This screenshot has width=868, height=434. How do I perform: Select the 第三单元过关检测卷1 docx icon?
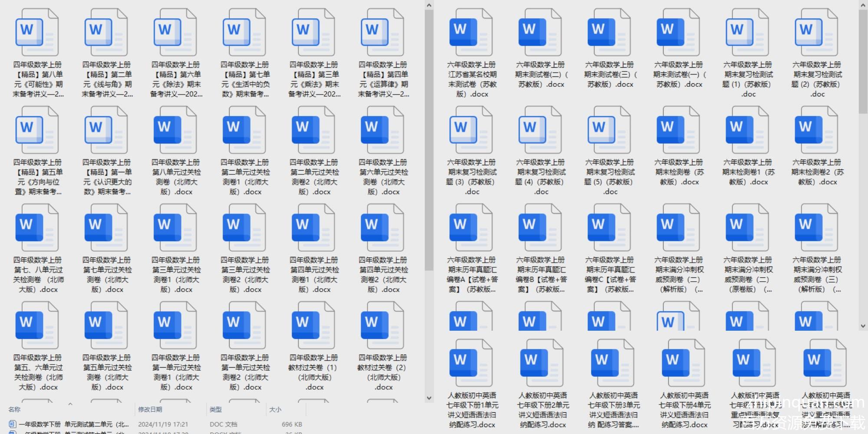(x=175, y=228)
